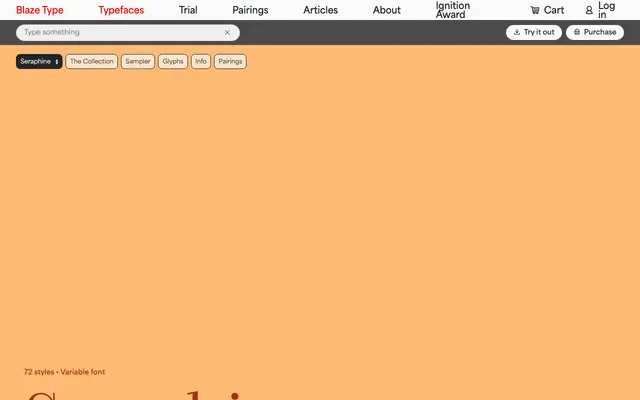Click the 72 styles • Variable font text
Screen dimensions: 640x400
pos(64,372)
